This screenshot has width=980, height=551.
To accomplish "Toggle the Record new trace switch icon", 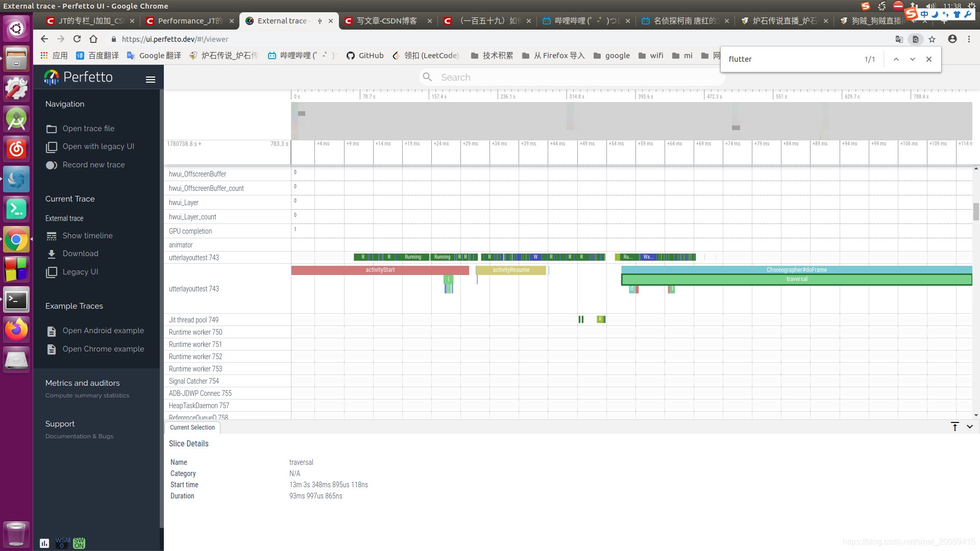I will point(52,165).
